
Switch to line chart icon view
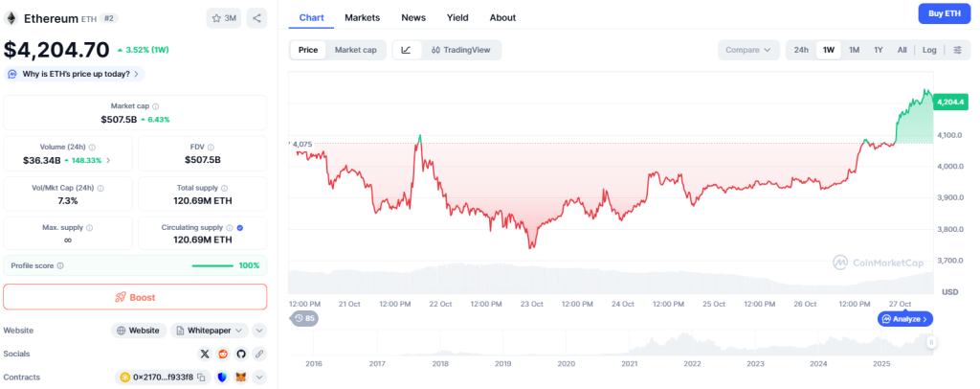click(x=406, y=50)
